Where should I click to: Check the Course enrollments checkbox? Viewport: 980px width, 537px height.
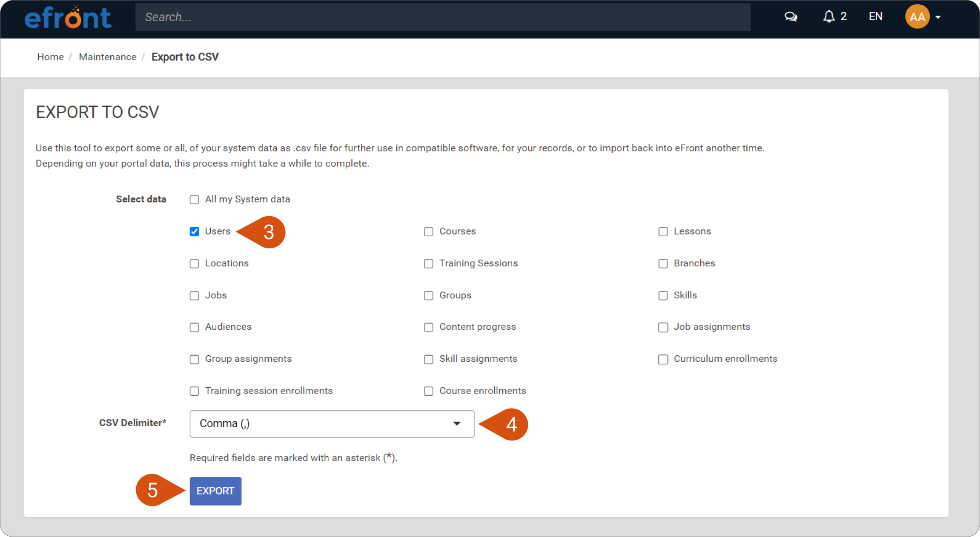pyautogui.click(x=429, y=391)
